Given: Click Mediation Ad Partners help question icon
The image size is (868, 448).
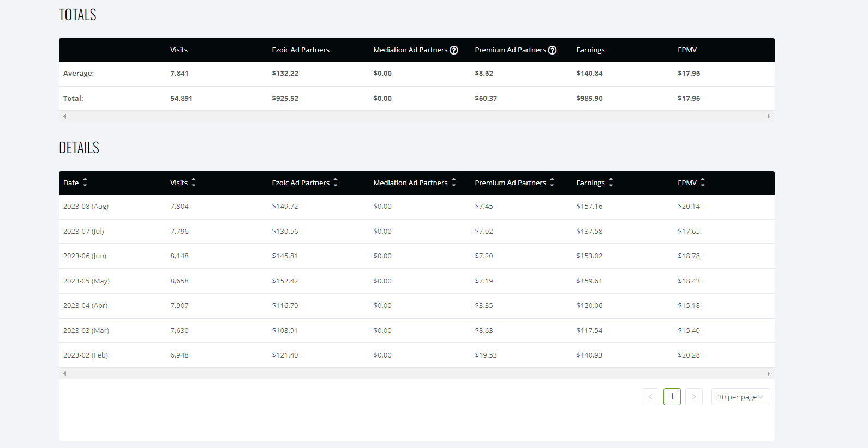Looking at the screenshot, I should coord(454,50).
